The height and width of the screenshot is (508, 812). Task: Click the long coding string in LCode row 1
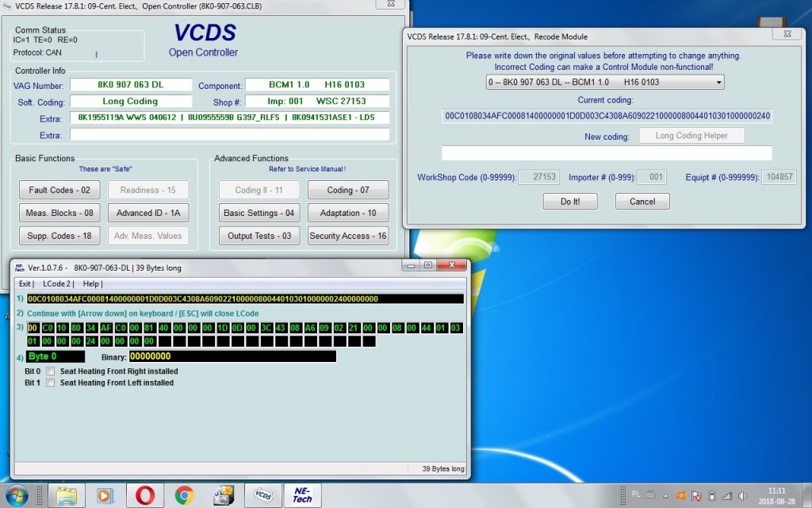(x=245, y=298)
